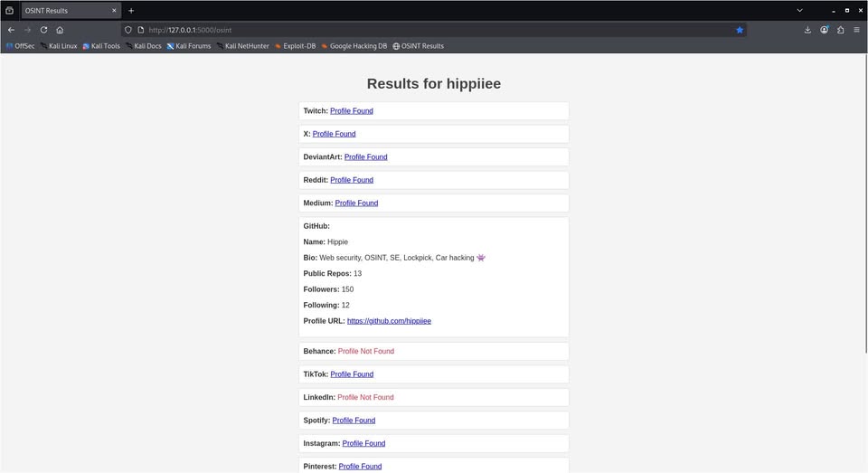Click the forward navigation arrow
868x473 pixels.
(27, 30)
